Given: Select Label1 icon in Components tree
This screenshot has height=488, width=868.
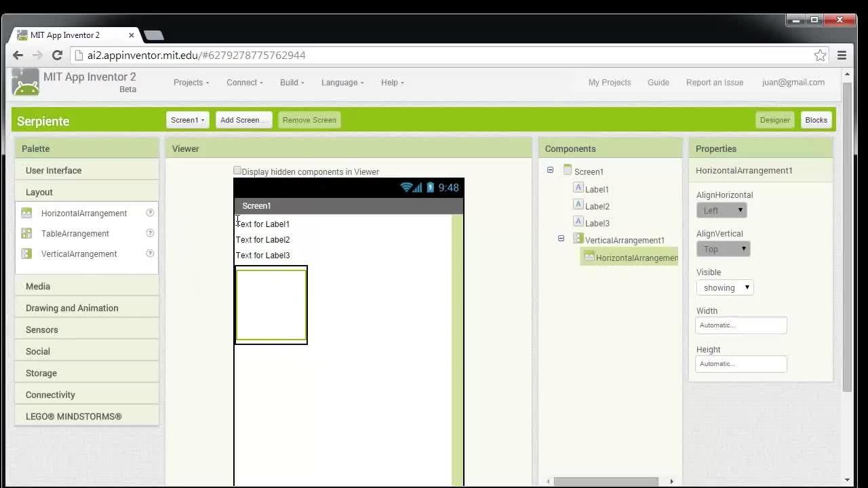Looking at the screenshot, I should [x=578, y=188].
